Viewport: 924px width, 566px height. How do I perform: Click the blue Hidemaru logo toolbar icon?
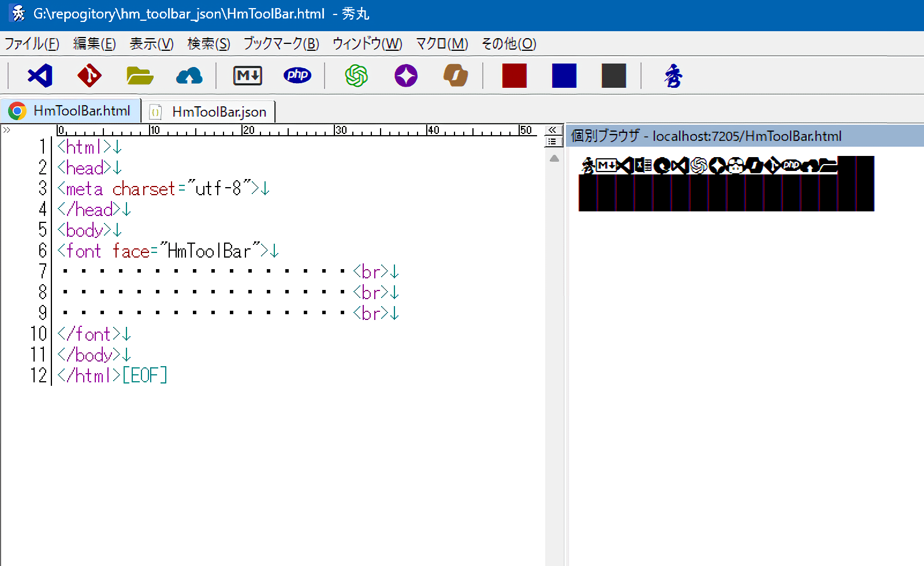click(x=673, y=76)
